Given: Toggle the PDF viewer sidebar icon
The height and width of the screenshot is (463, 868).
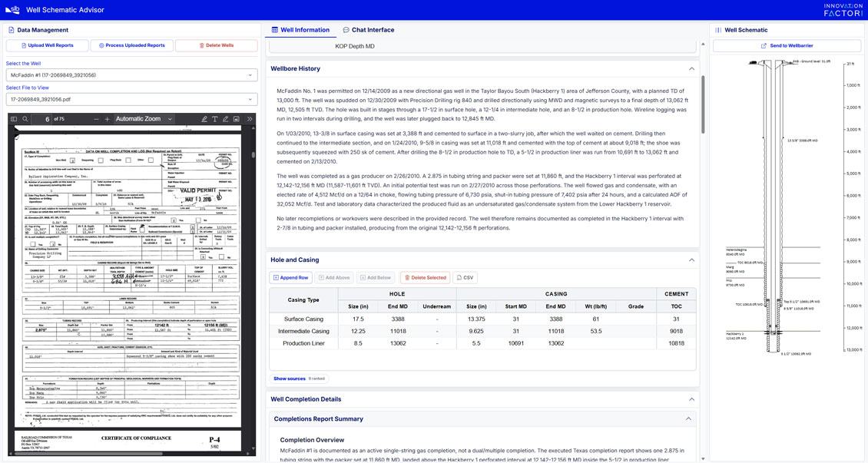Looking at the screenshot, I should (14, 119).
